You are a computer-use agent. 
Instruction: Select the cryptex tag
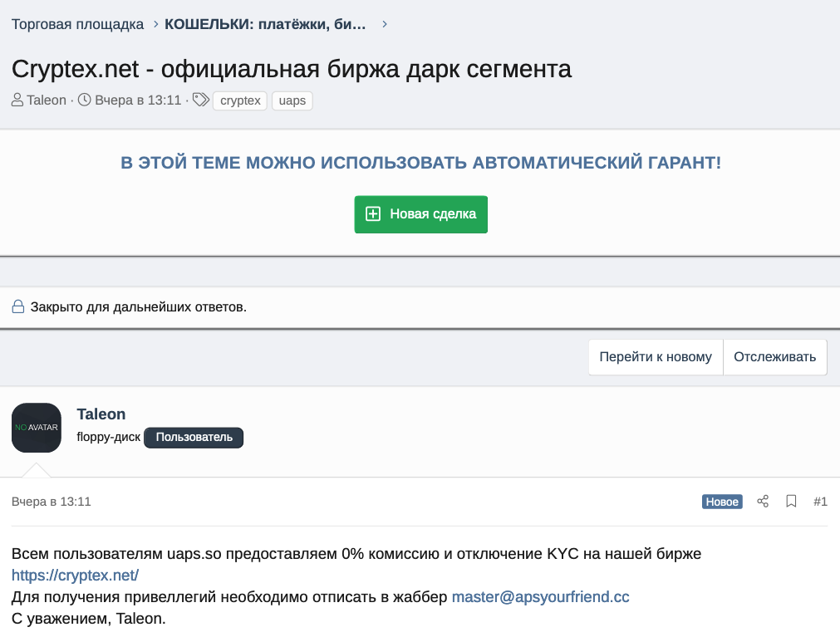240,100
